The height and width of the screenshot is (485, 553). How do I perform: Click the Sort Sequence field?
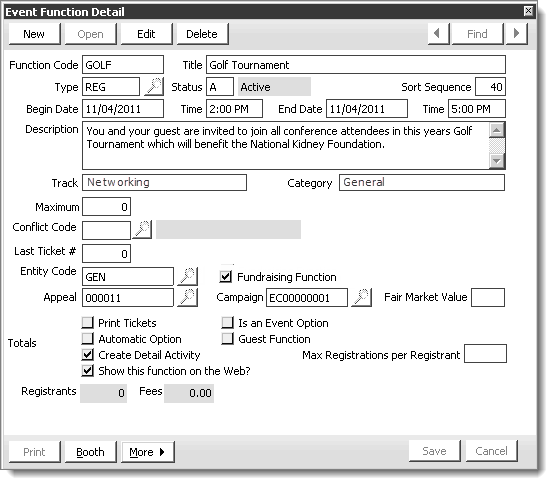(490, 87)
